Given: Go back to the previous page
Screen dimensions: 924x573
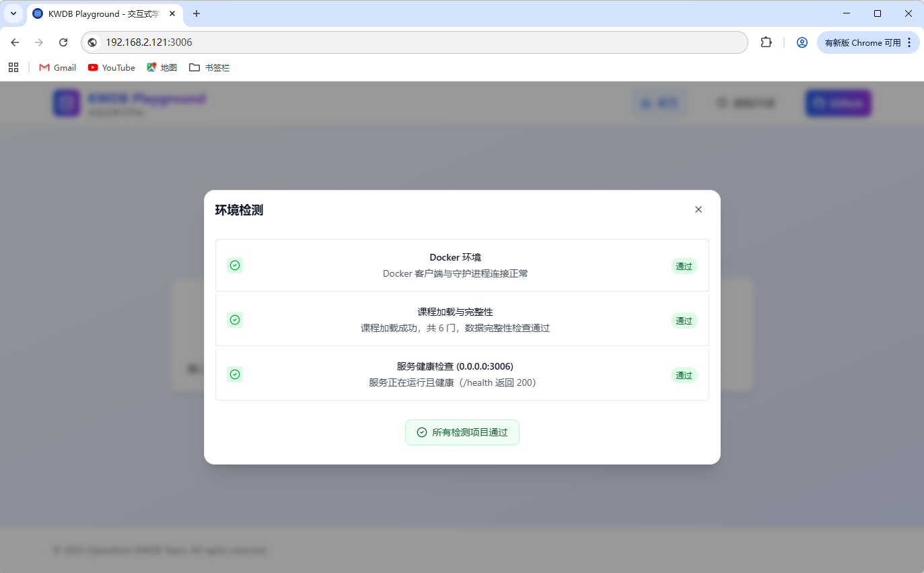Looking at the screenshot, I should (x=15, y=42).
